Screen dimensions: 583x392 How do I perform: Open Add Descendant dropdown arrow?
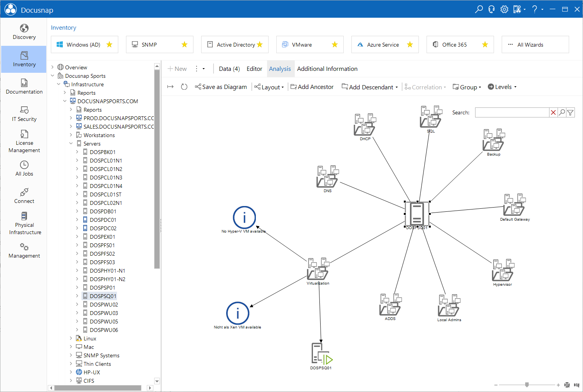(x=397, y=87)
